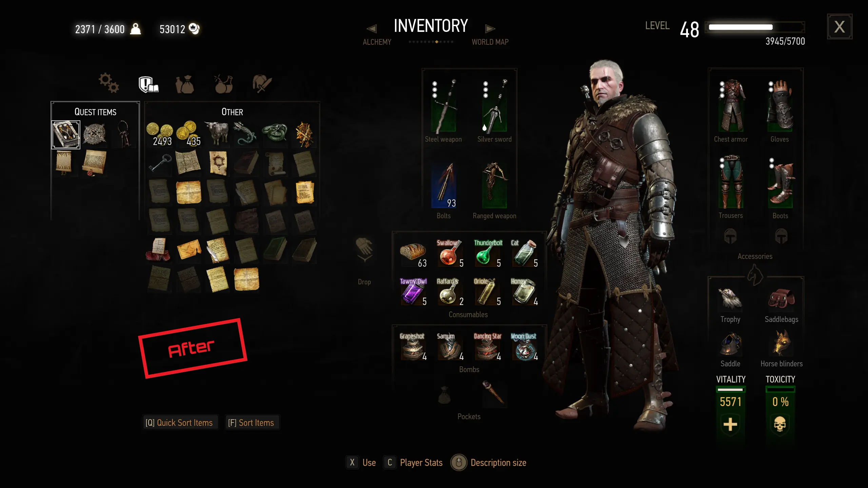Go to next World Map panel arrow
The width and height of the screenshot is (868, 488).
click(x=490, y=29)
